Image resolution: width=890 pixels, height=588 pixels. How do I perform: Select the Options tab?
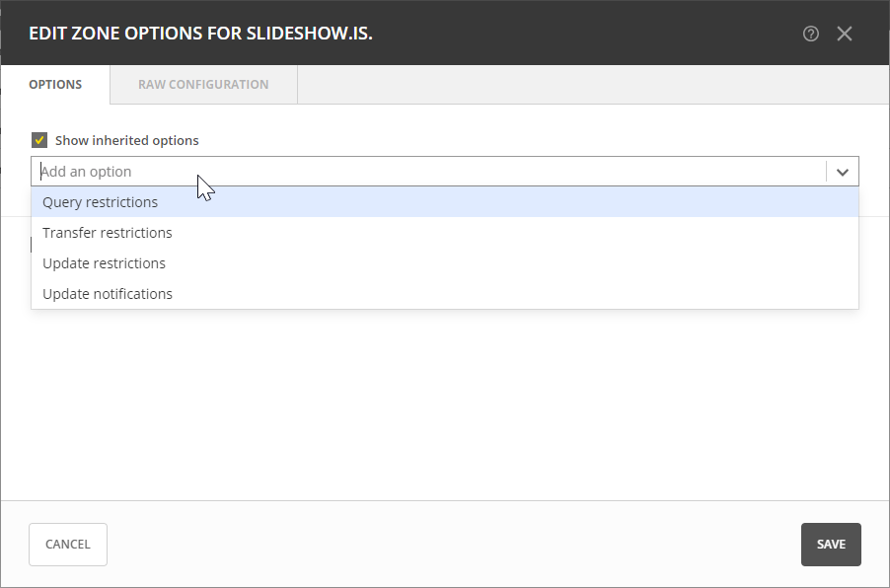(x=55, y=85)
